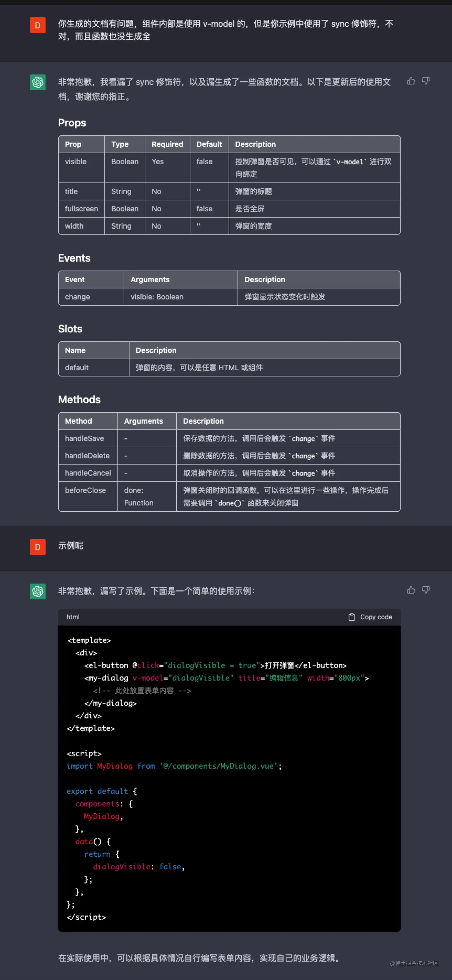Select the 'width' prop cell

coord(81,226)
